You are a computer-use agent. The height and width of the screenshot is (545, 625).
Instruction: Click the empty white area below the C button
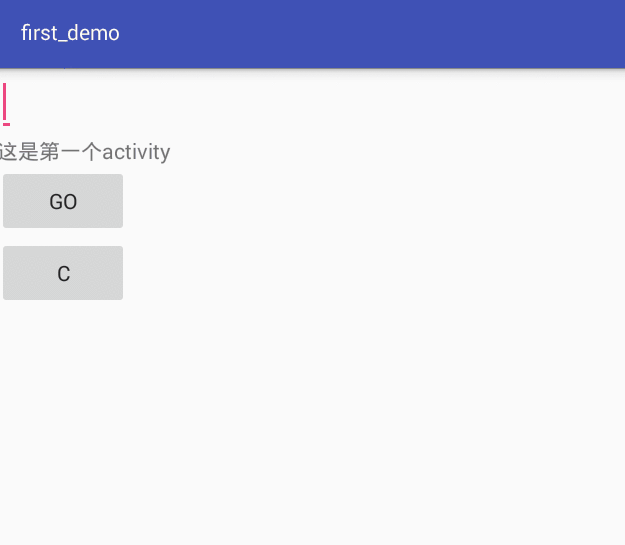(x=312, y=423)
